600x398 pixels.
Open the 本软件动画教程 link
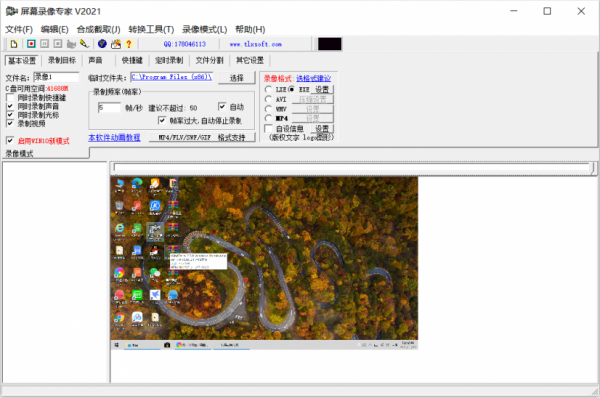pyautogui.click(x=114, y=137)
